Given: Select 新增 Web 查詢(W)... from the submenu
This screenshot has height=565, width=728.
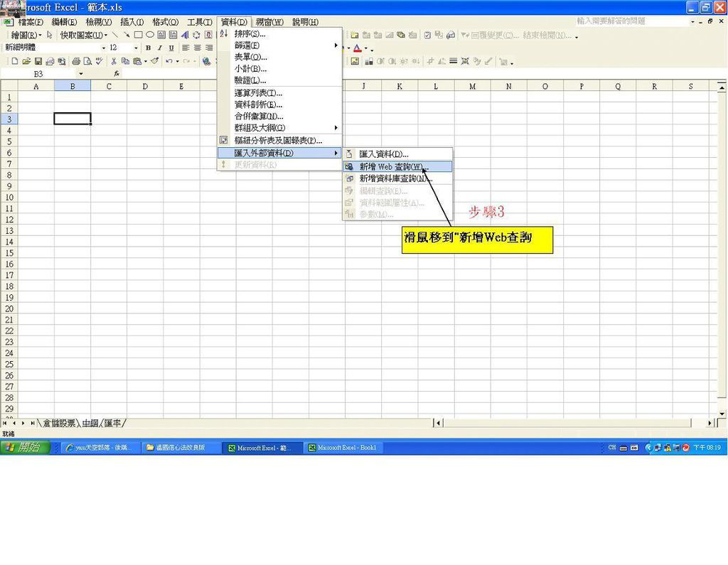Looking at the screenshot, I should (x=397, y=166).
